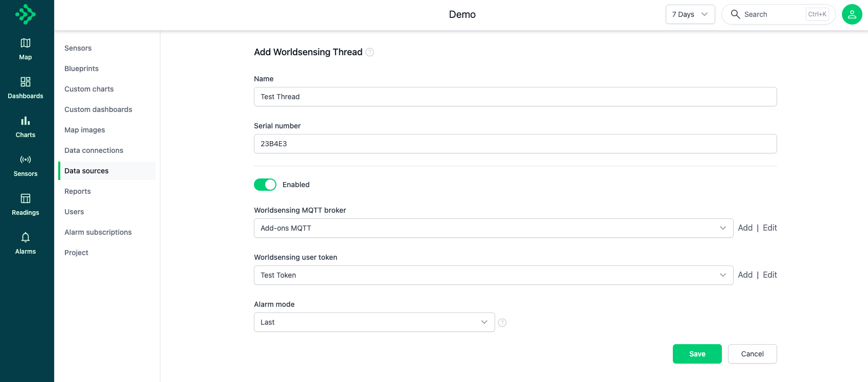Click the green Save button
Screen dimensions: 868x382
click(x=697, y=354)
